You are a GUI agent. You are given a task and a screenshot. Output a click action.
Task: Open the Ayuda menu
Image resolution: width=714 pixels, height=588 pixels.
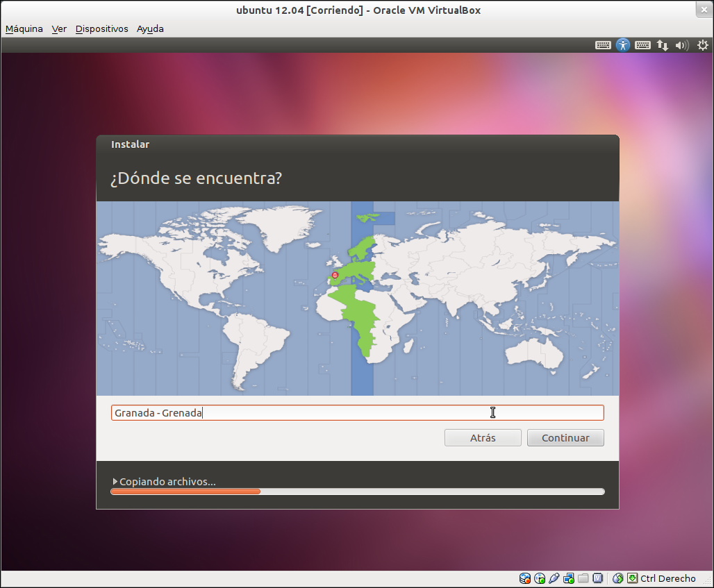pos(150,28)
